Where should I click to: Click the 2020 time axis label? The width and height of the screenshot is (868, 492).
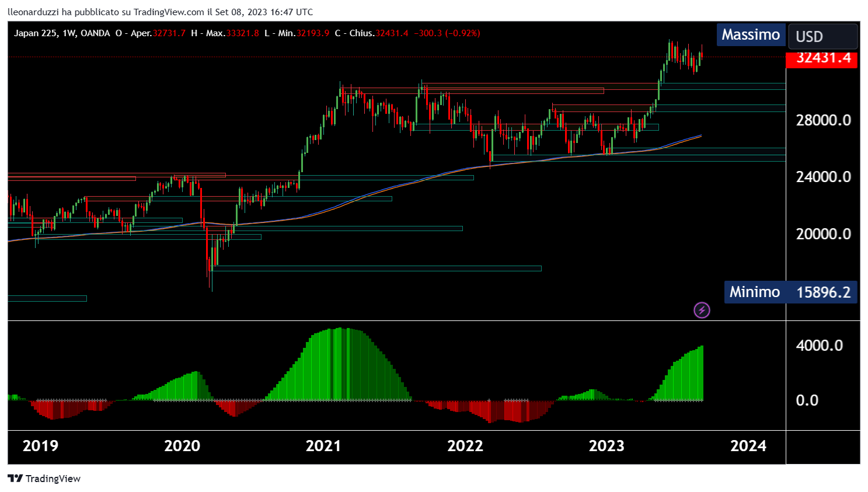tap(182, 446)
